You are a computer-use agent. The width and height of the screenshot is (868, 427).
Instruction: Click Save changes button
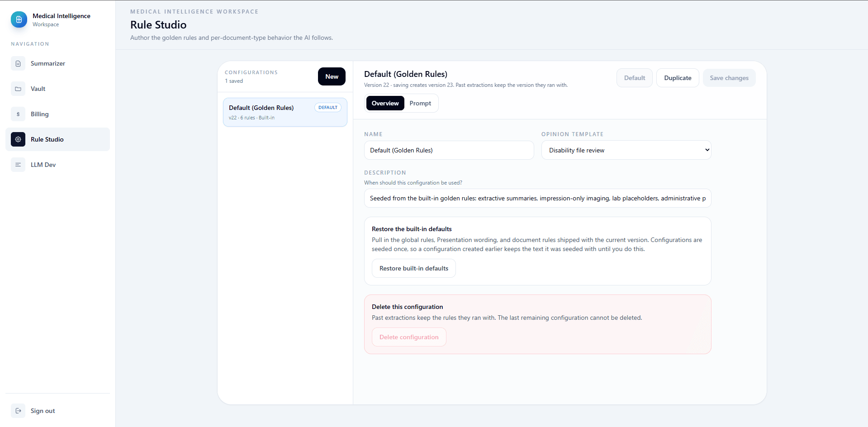click(729, 78)
